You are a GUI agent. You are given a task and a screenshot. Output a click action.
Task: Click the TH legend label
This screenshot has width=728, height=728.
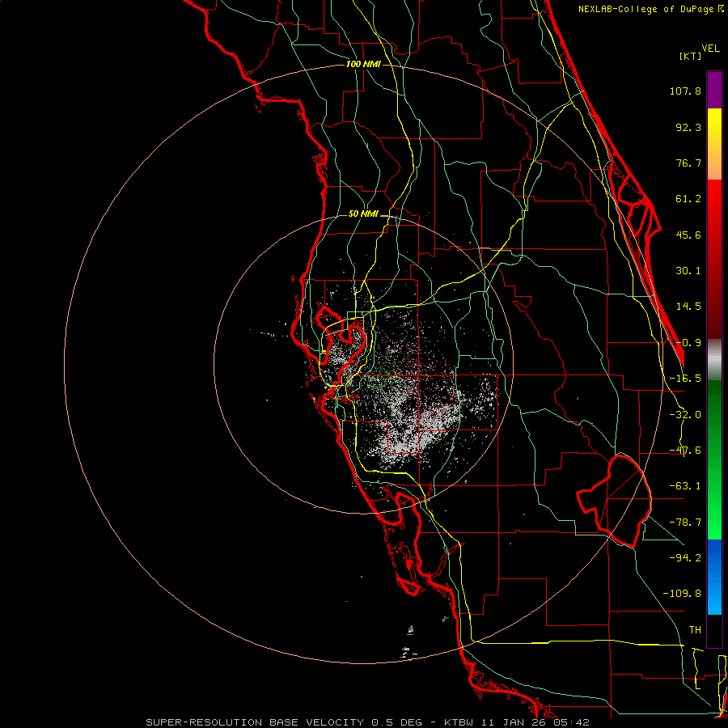[x=695, y=630]
